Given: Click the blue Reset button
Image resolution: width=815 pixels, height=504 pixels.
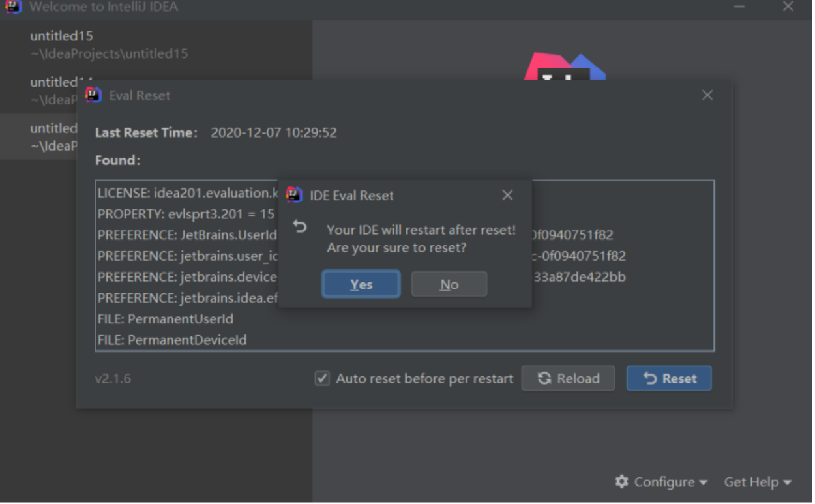Looking at the screenshot, I should (x=669, y=378).
